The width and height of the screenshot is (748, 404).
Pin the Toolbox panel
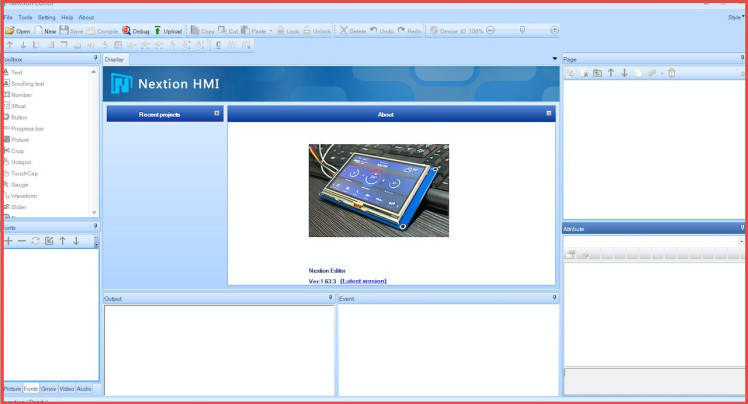click(95, 58)
